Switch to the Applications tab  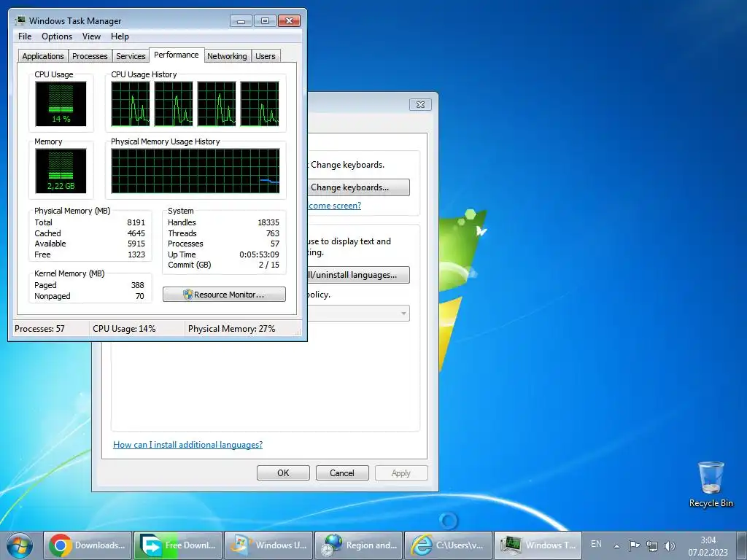click(43, 55)
